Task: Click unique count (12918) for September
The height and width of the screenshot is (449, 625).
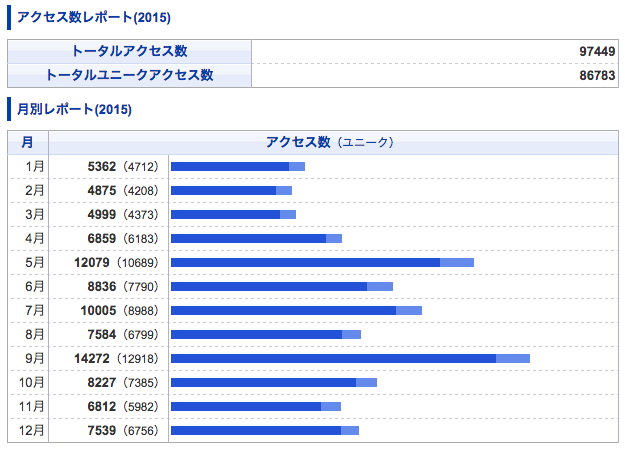Action: (x=138, y=358)
